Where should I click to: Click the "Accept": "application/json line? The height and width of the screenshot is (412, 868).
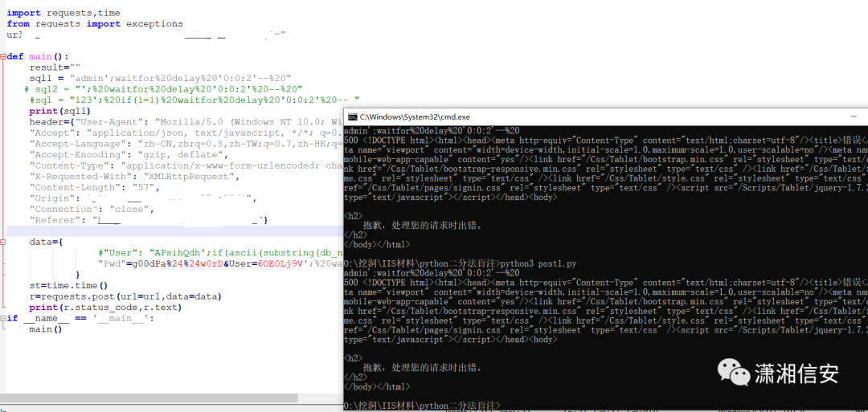[186, 133]
